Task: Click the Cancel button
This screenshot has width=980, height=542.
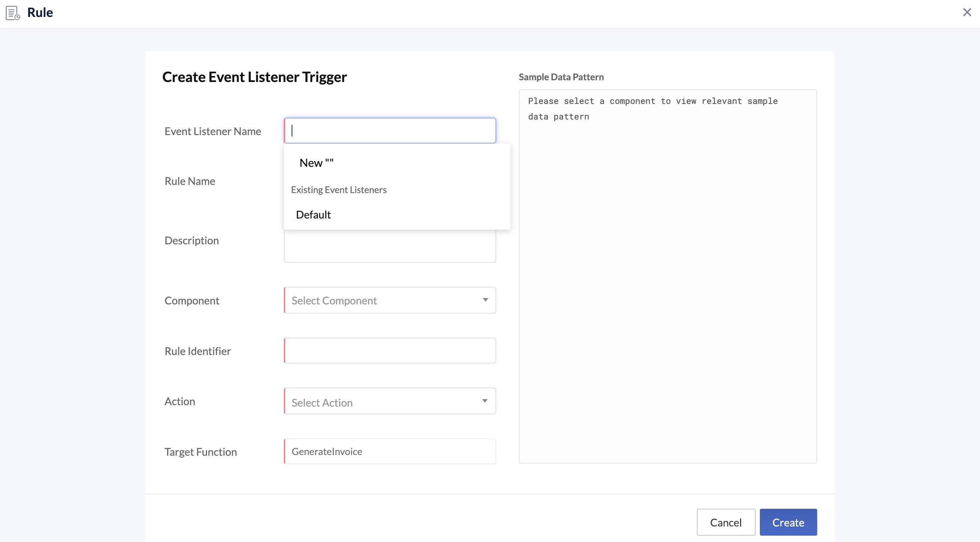Action: pos(726,522)
